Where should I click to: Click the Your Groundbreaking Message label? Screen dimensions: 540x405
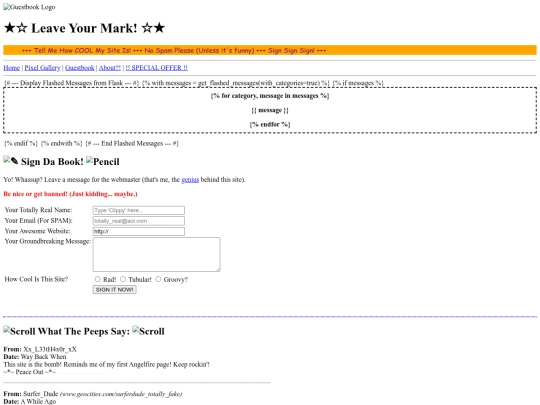click(x=48, y=241)
